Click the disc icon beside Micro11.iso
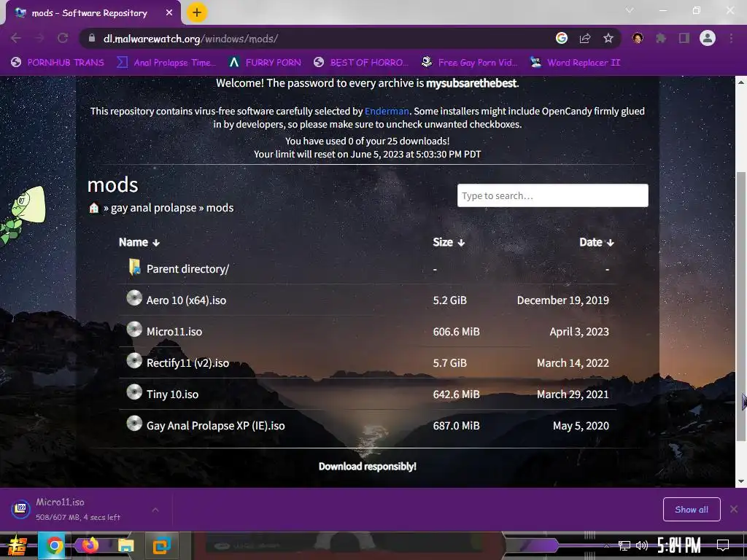 (x=134, y=330)
